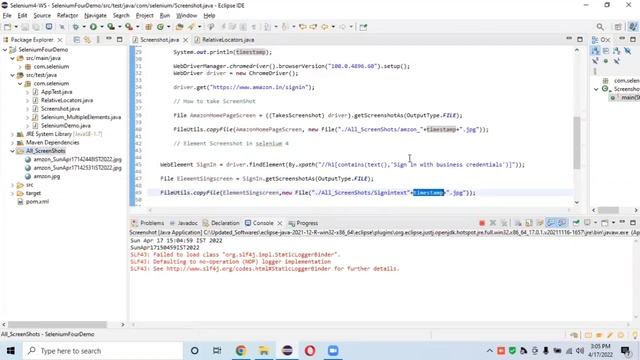The image size is (640, 360).
Task: Expand com.selenium under src/main/java
Action: tap(20, 67)
